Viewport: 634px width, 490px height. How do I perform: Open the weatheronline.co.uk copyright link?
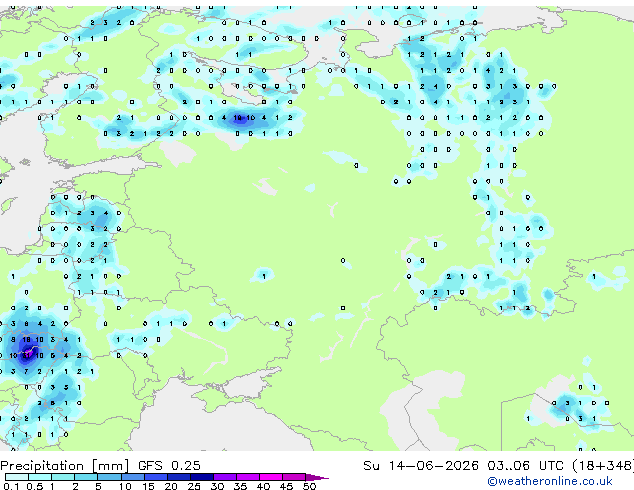[x=550, y=481]
